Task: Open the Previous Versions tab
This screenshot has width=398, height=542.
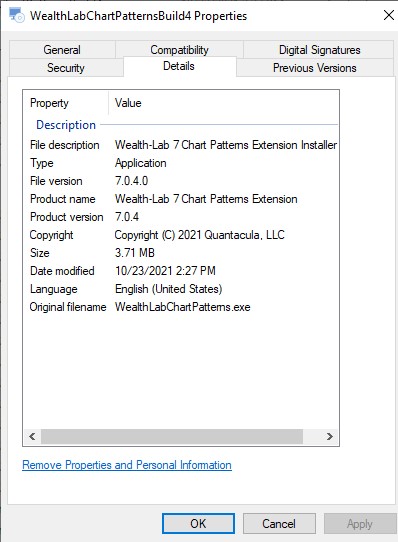Action: [x=315, y=68]
